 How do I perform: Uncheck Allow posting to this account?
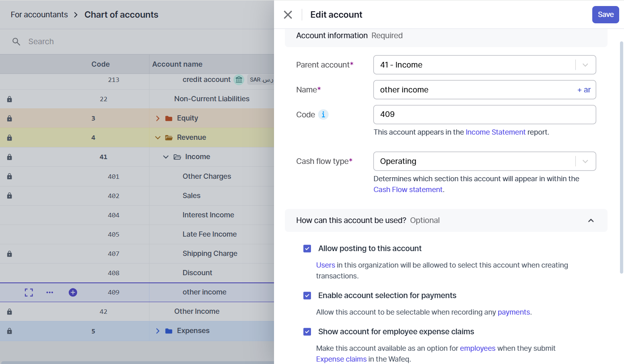click(307, 248)
